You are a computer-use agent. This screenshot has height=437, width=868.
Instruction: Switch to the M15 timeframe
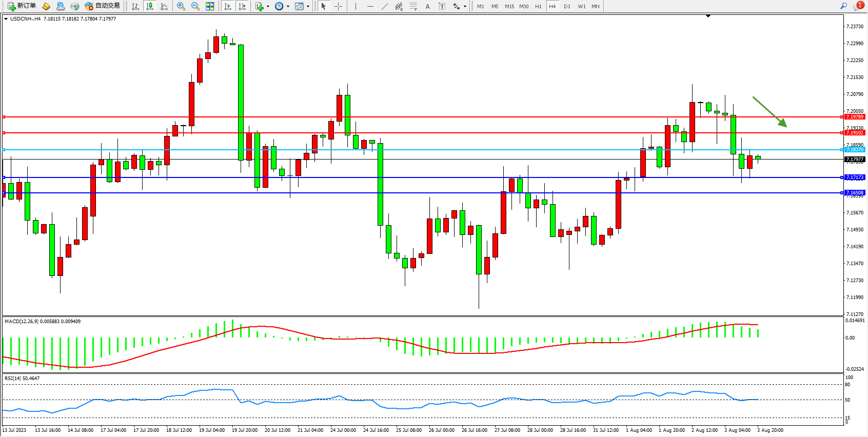coord(509,7)
